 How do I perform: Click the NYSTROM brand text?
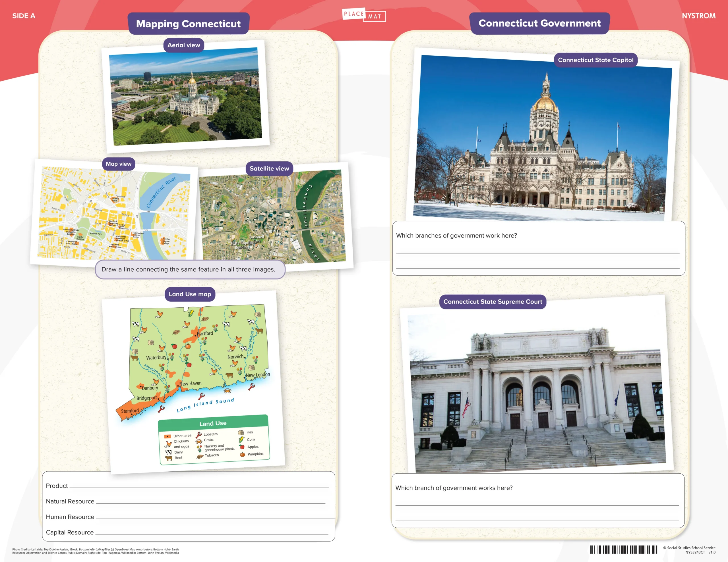(x=699, y=16)
